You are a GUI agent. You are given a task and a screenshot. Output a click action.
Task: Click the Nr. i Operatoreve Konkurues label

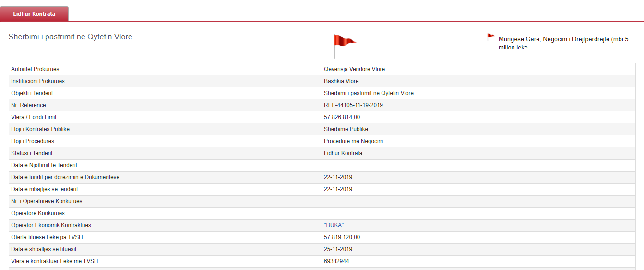tap(47, 201)
